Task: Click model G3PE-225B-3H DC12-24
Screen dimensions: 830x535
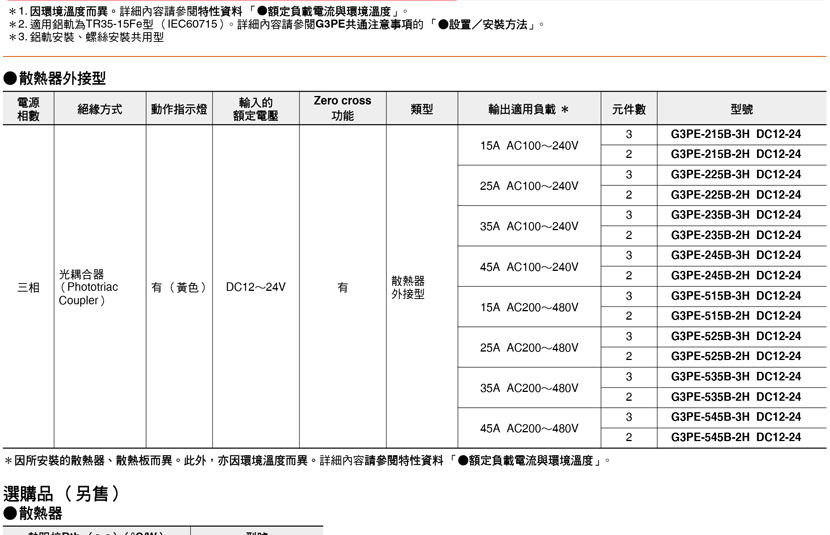Action: pos(736,175)
